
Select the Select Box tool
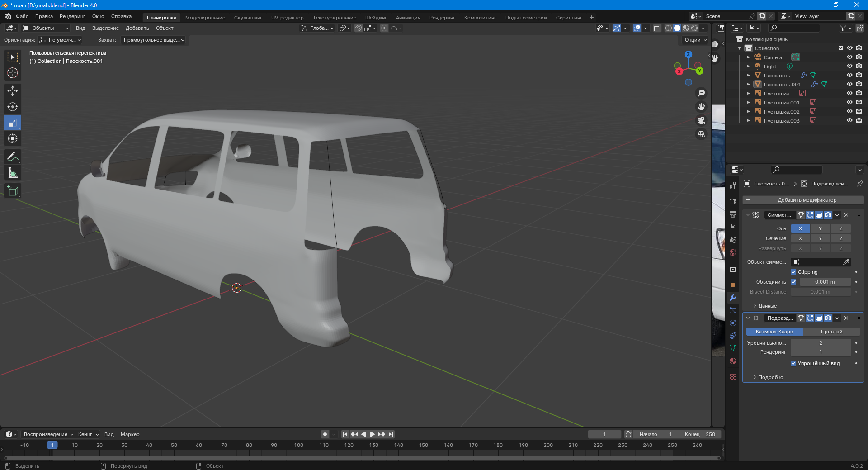point(13,57)
